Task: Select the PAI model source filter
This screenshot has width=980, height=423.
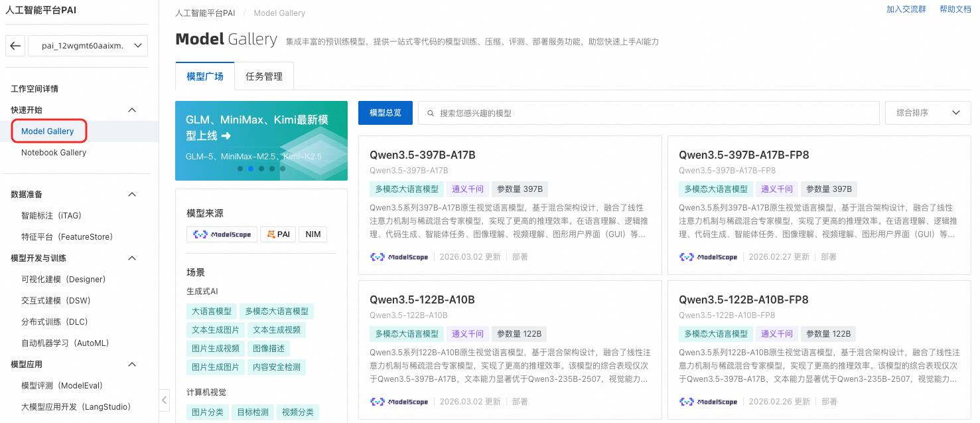Action: point(277,234)
